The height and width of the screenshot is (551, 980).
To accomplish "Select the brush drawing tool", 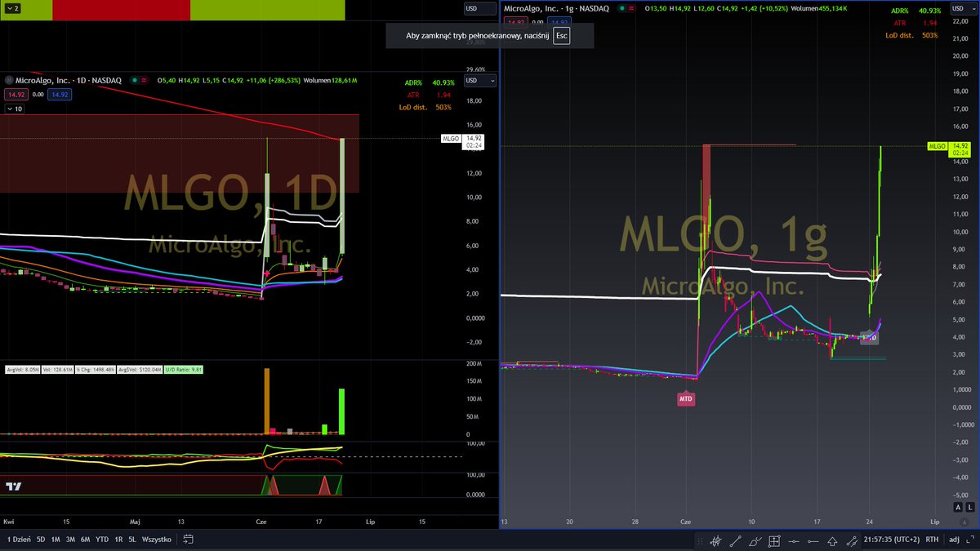I will pos(755,540).
